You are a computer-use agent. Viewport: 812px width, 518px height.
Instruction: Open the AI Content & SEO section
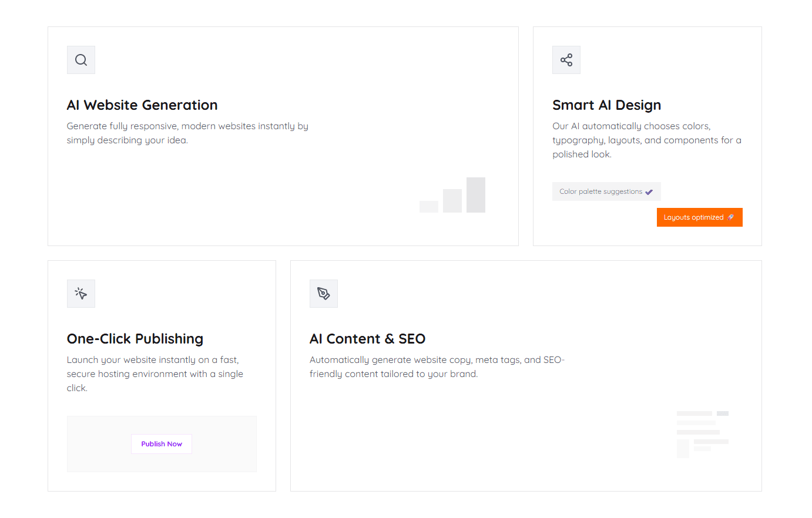(x=368, y=339)
